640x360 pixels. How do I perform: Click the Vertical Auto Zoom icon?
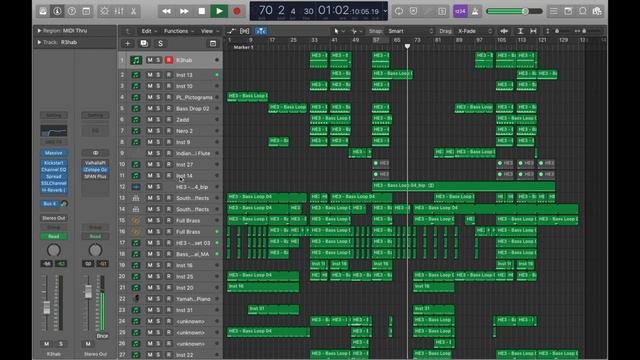pyautogui.click(x=520, y=31)
